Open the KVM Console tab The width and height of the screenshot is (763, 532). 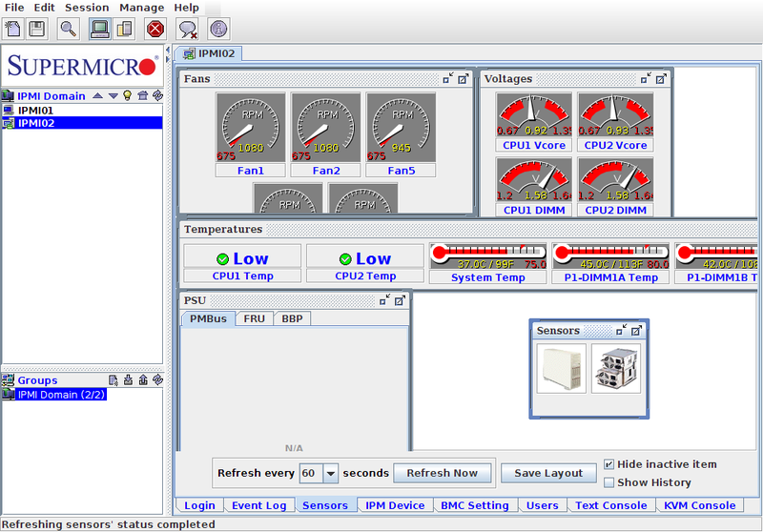699,505
